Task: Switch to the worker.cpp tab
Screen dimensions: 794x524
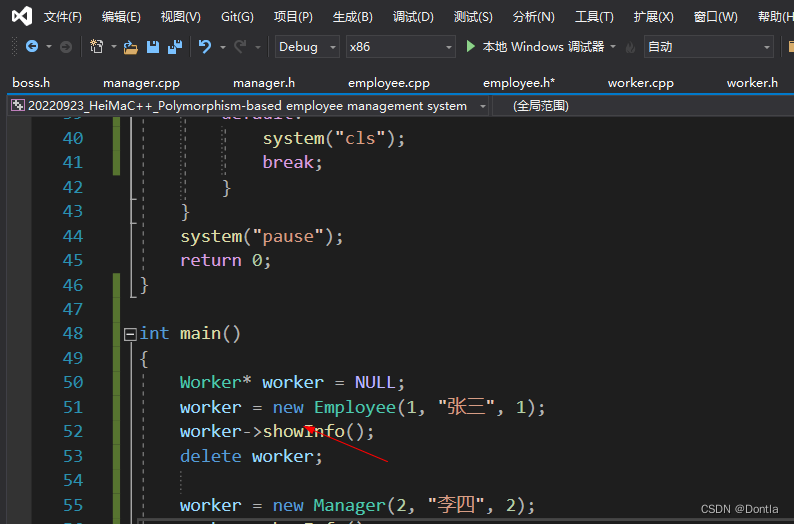Action: 641,83
